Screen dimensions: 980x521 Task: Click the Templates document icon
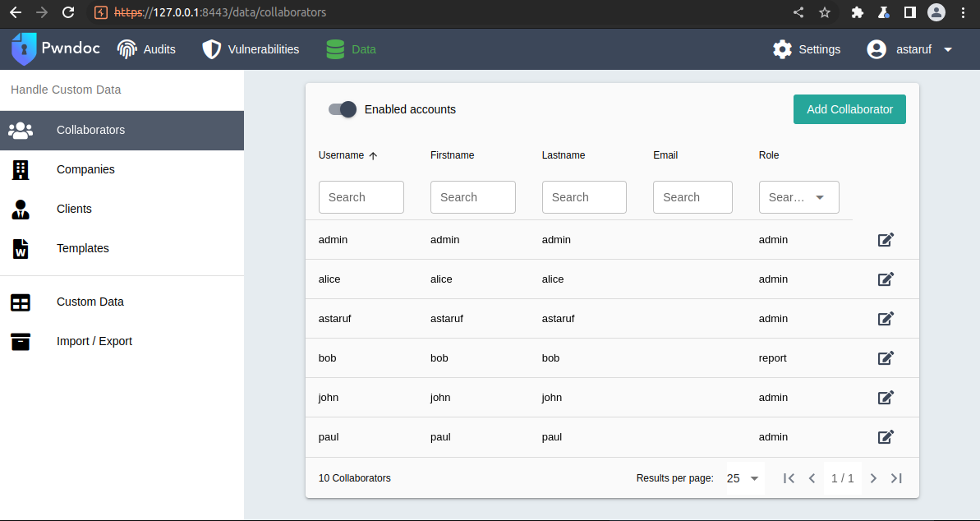click(x=21, y=248)
